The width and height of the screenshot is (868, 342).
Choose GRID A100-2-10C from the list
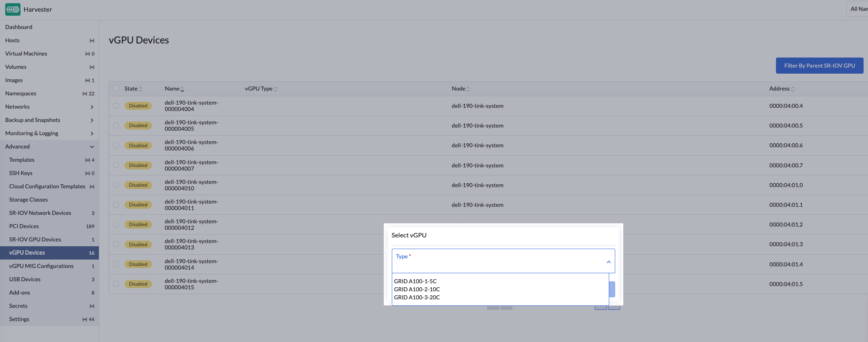click(417, 289)
